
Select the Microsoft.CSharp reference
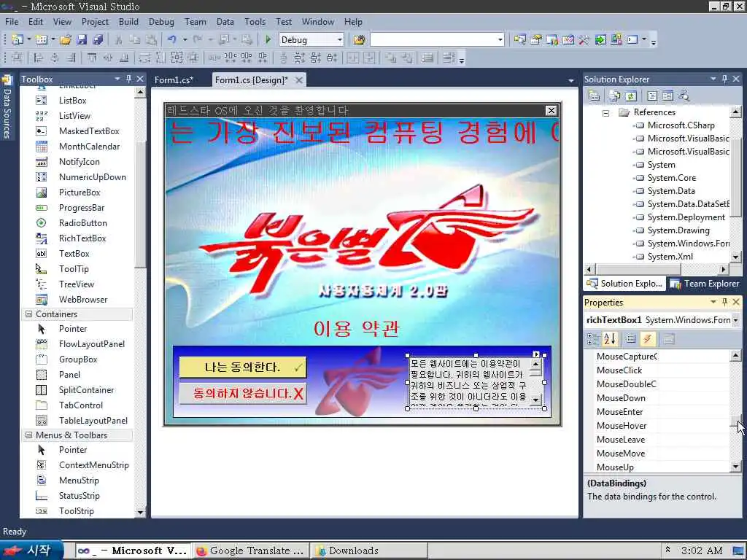click(x=681, y=125)
